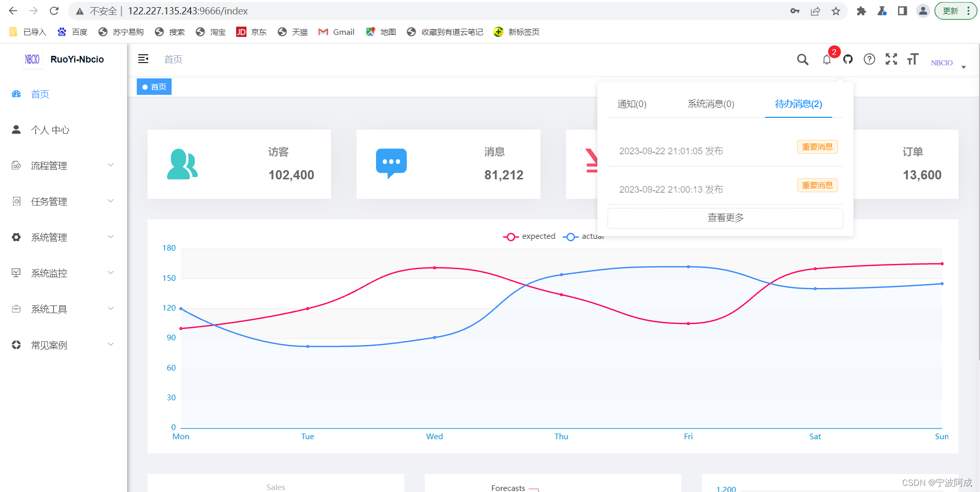Screen dimensions: 980x492
Task: Click 重要消息 tag on 21:00:13 message
Action: click(x=817, y=186)
